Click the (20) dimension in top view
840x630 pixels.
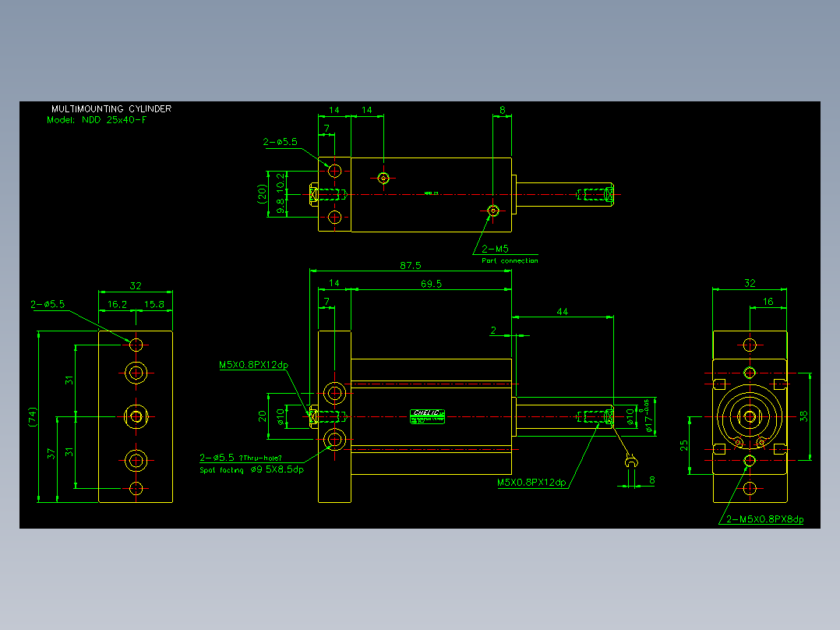point(262,193)
